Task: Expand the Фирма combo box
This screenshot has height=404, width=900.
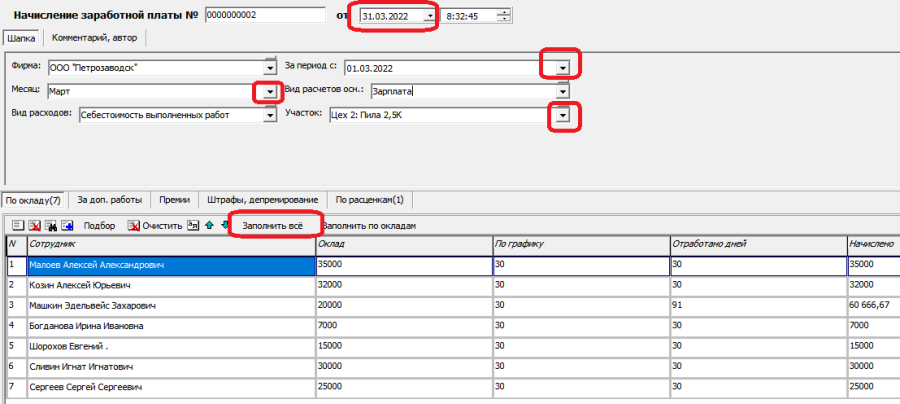Action: coord(269,68)
